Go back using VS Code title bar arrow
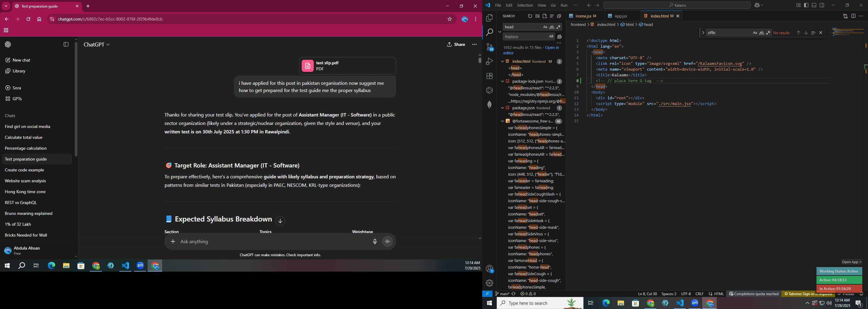The height and width of the screenshot is (309, 868). [x=589, y=5]
